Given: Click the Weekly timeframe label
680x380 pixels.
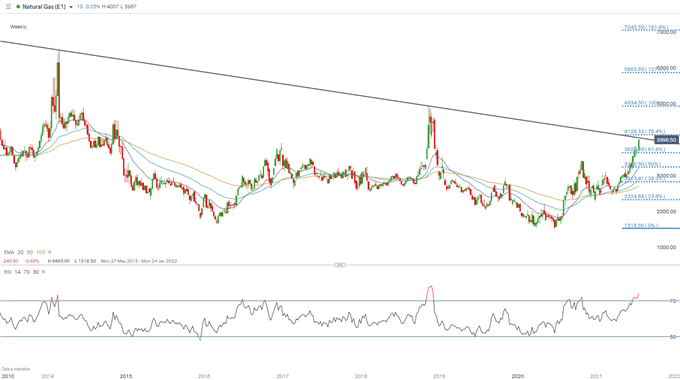Looking at the screenshot, I should pos(18,27).
